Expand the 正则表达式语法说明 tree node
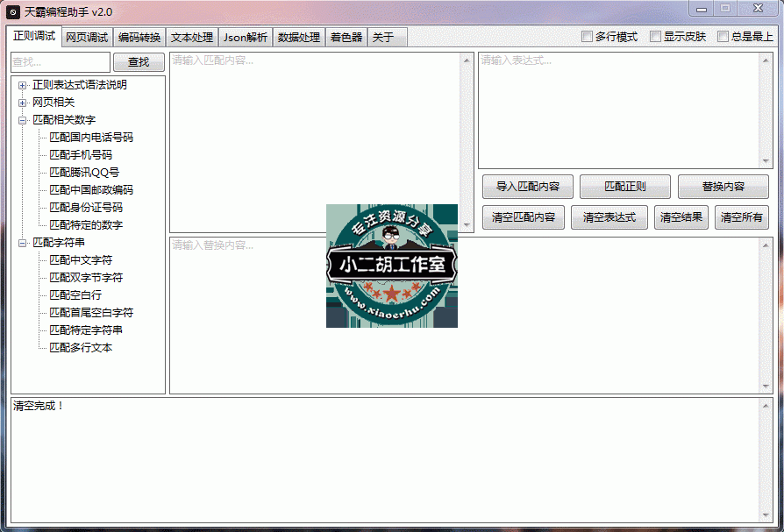Viewport: 784px width, 532px height. click(x=23, y=85)
